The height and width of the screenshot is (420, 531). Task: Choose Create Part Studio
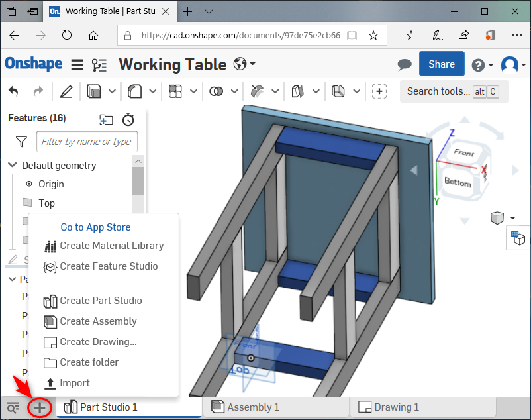pyautogui.click(x=93, y=301)
